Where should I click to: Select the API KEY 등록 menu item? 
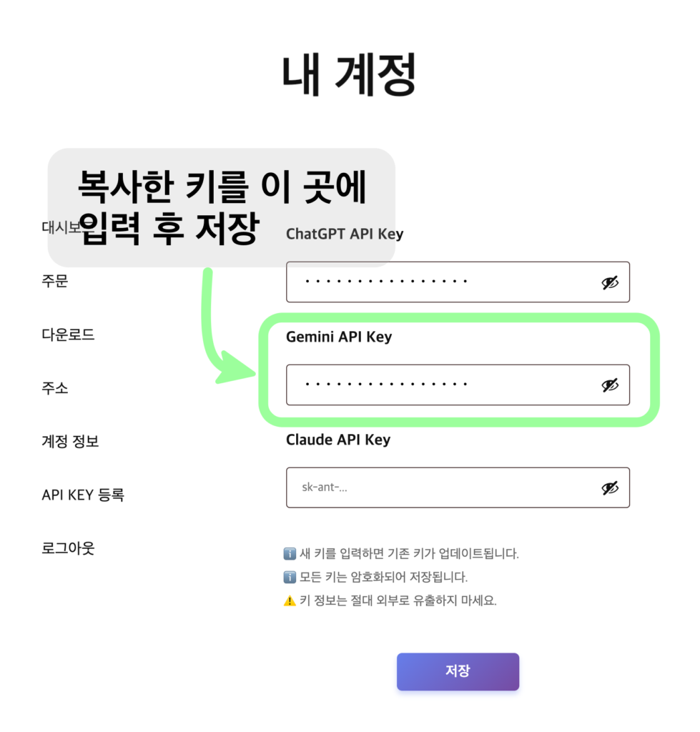(x=83, y=495)
